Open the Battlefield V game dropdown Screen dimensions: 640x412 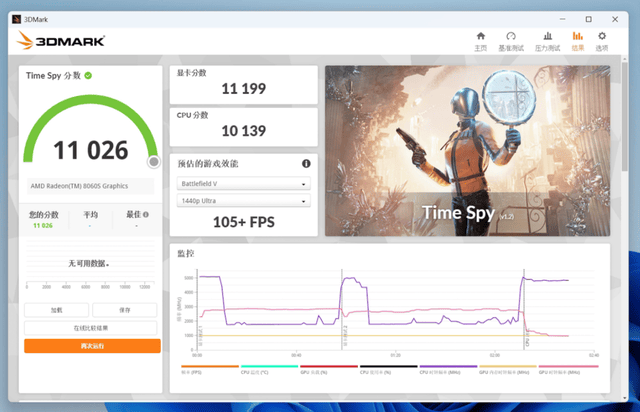coord(243,184)
